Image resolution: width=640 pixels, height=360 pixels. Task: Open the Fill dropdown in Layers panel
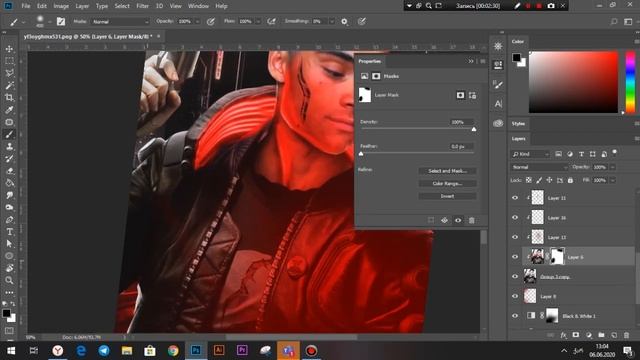[612, 180]
